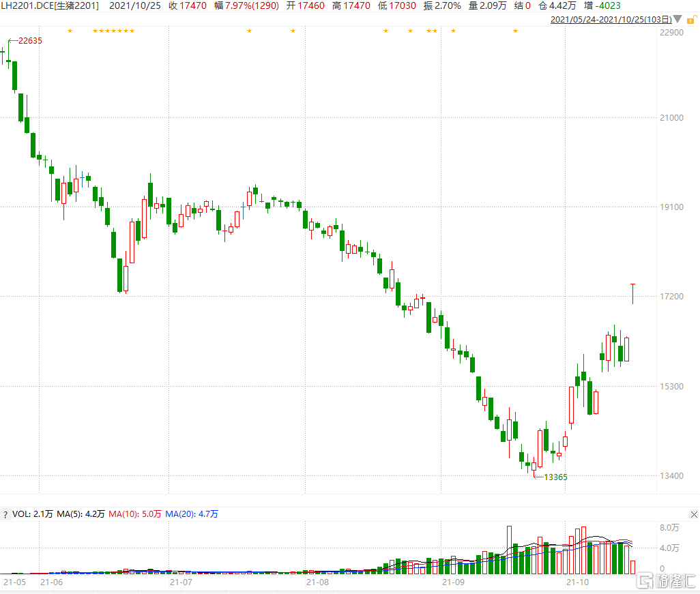Click the 21-08 date axis label
This screenshot has height=594, width=700.
coord(317,582)
